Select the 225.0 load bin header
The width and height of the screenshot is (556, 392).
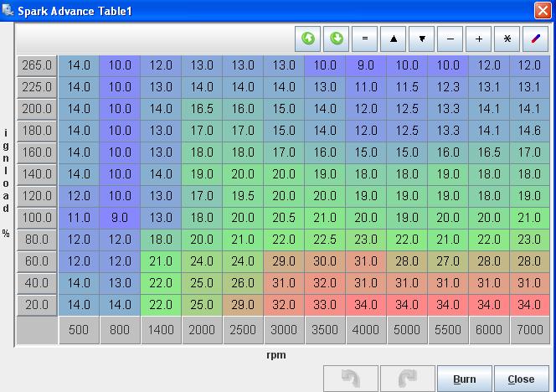[x=37, y=87]
